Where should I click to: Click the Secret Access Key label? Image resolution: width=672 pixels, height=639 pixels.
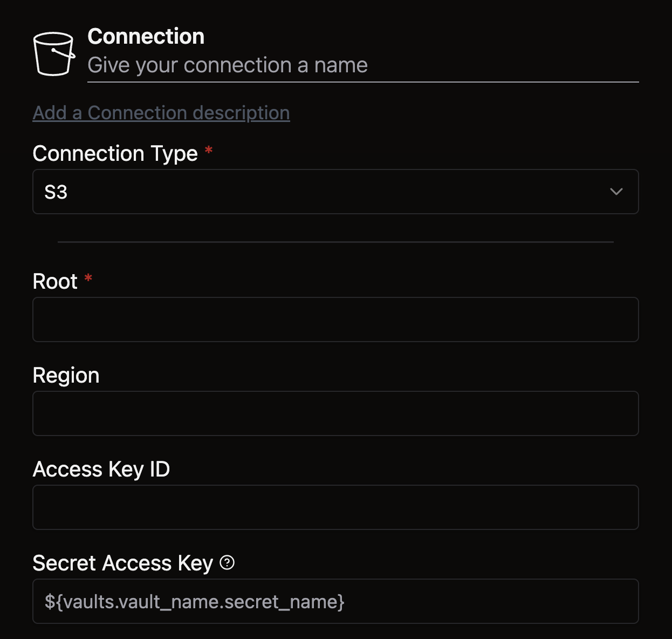pyautogui.click(x=123, y=563)
